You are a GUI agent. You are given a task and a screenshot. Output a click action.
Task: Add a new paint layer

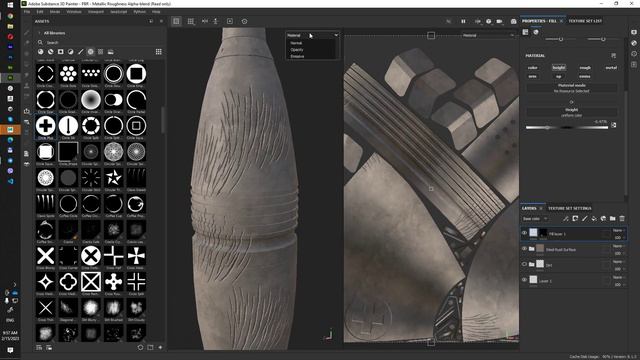coord(584,219)
